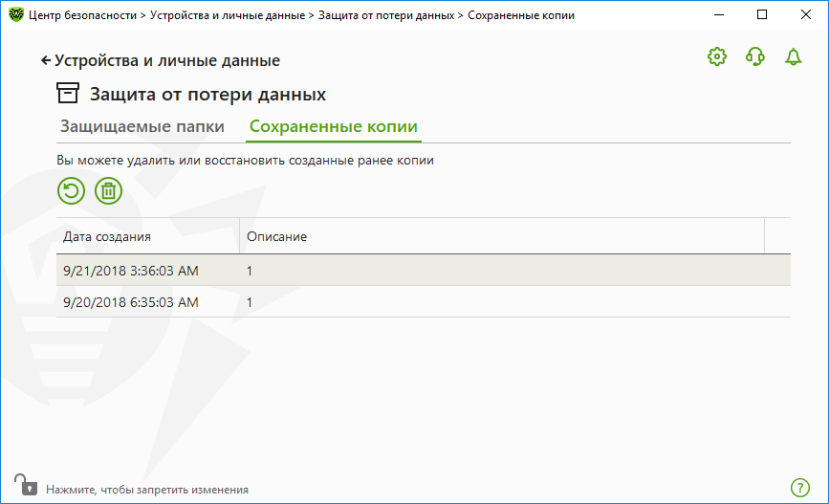
Task: Open notifications via the bell icon
Action: point(793,56)
